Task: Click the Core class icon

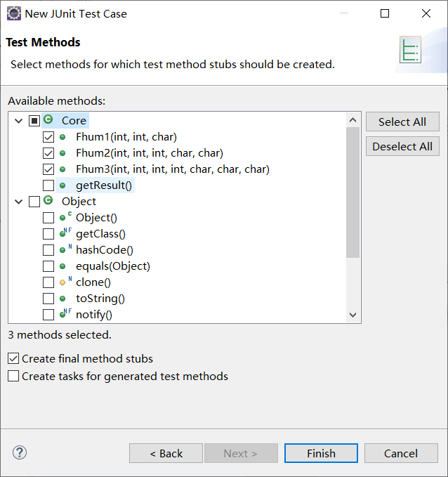Action: click(x=48, y=120)
